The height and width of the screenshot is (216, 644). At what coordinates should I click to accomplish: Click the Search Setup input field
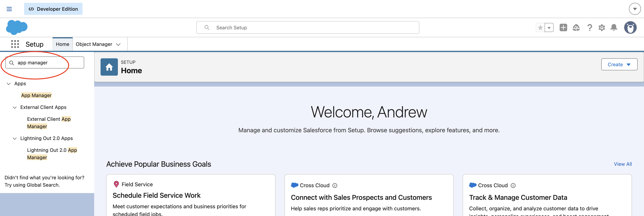(x=308, y=27)
